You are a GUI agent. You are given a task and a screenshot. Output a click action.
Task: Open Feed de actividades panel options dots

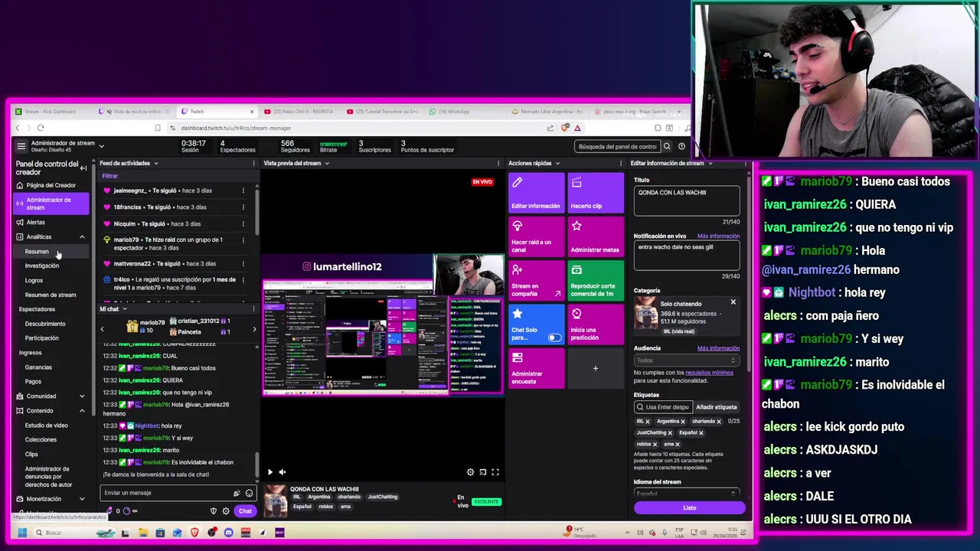253,163
